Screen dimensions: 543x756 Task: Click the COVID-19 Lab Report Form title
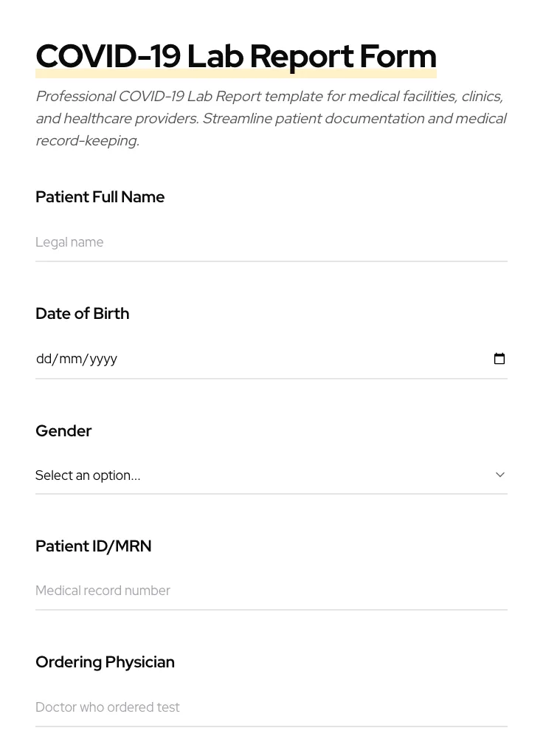pyautogui.click(x=236, y=55)
